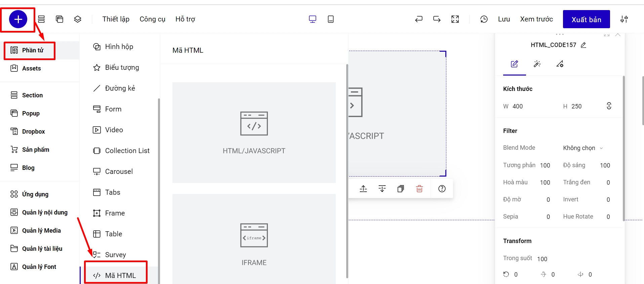644x284 pixels.
Task: Click the undo arrow icon
Action: [418, 19]
